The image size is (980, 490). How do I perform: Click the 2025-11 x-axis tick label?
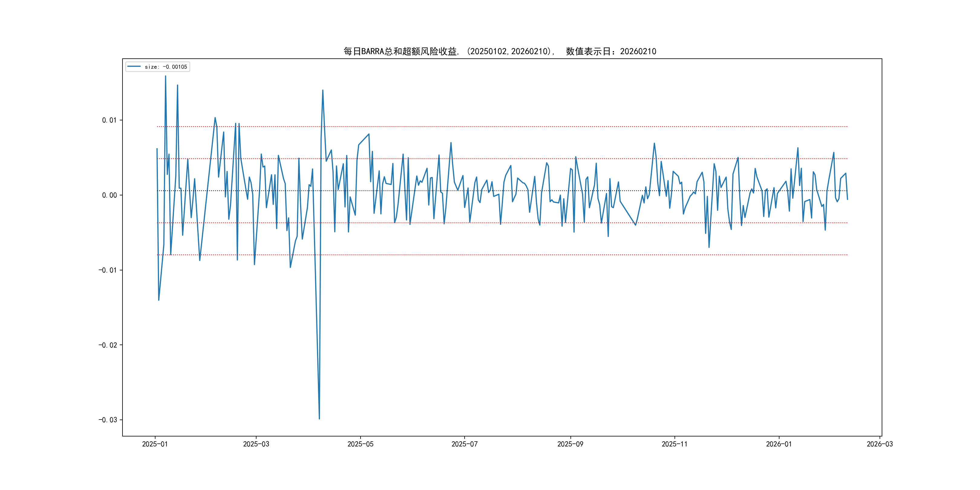point(674,444)
